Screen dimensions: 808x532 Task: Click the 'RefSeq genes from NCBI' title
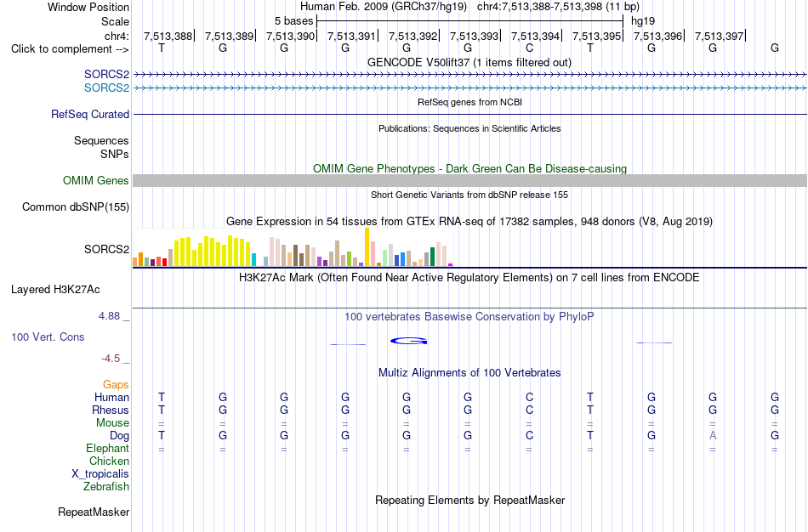coord(470,102)
